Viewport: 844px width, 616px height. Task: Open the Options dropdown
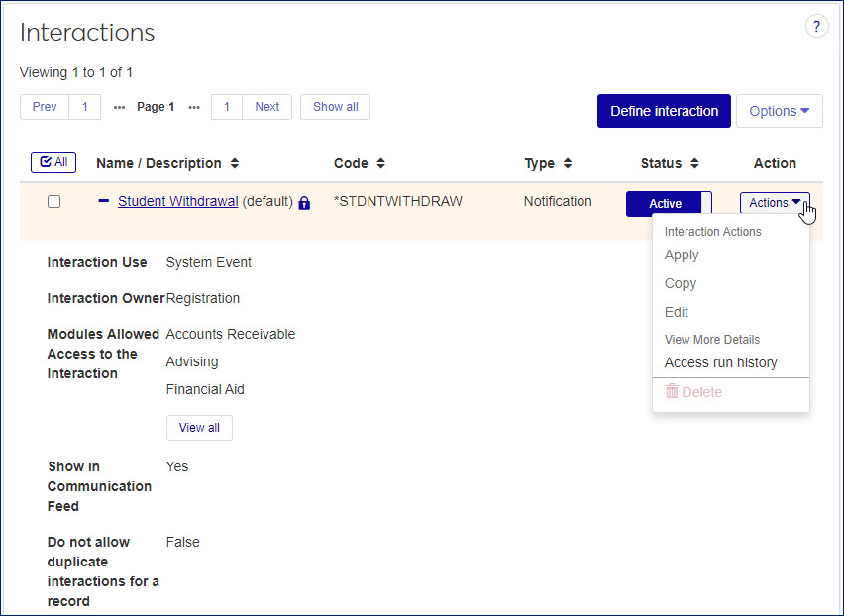click(779, 111)
